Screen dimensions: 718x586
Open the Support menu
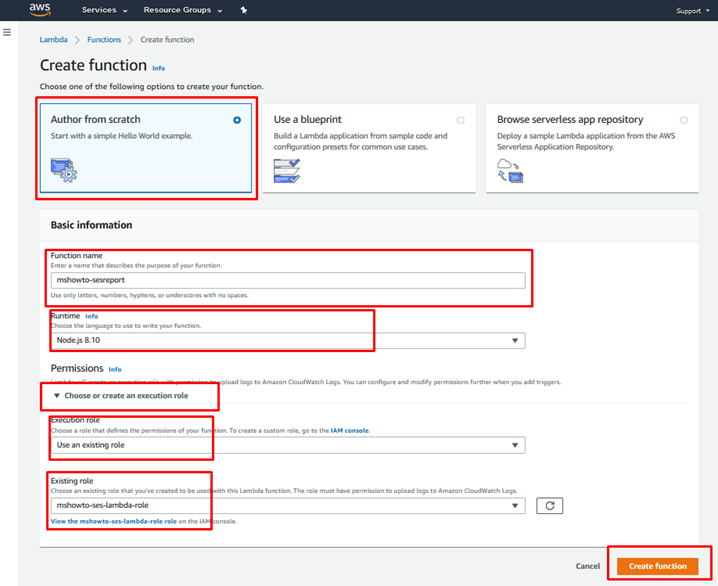click(x=692, y=11)
